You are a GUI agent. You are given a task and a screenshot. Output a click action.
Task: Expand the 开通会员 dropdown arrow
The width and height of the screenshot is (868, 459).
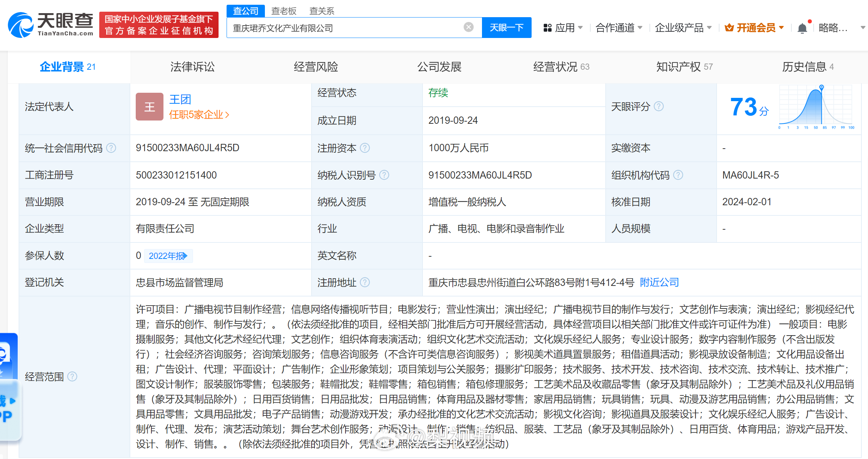pos(781,28)
